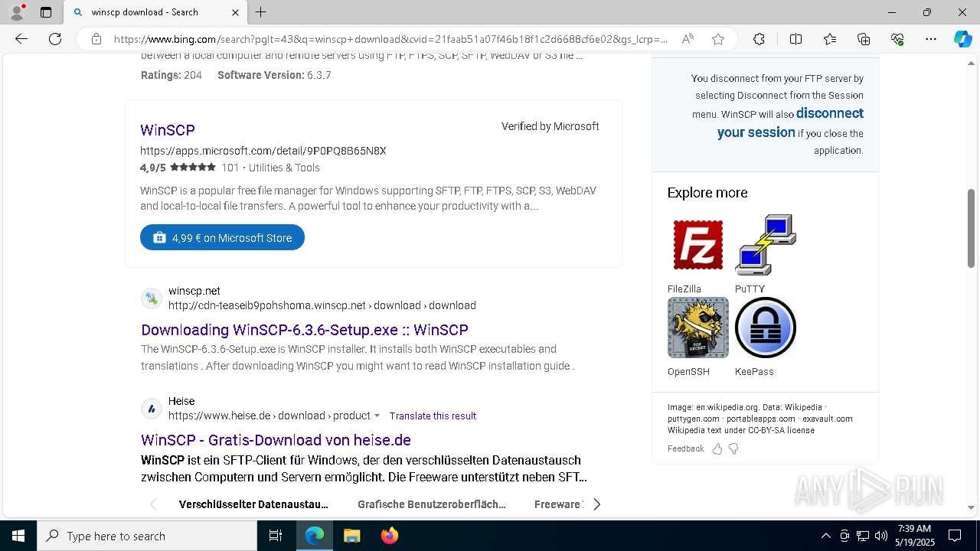
Task: Open Browser essentials heart icon
Action: (897, 39)
